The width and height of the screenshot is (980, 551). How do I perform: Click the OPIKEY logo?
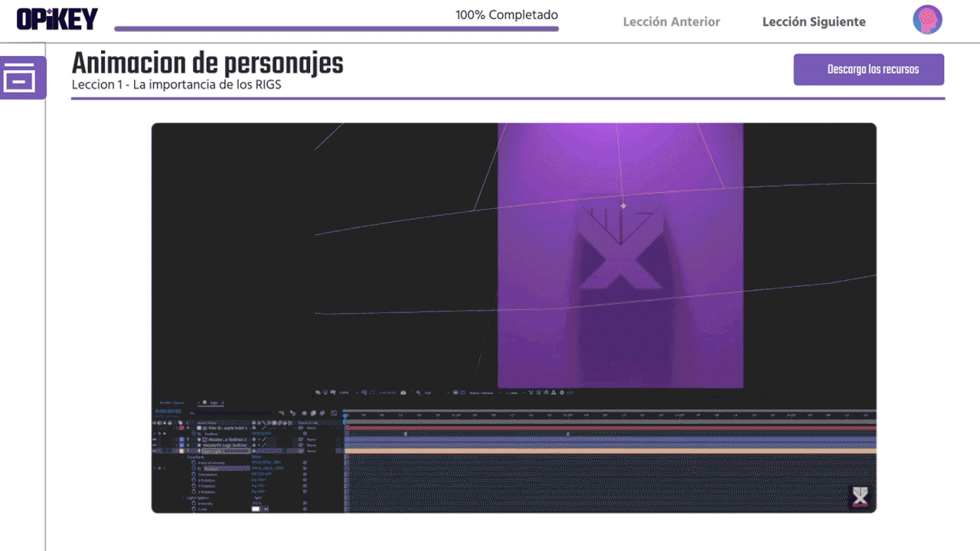57,19
